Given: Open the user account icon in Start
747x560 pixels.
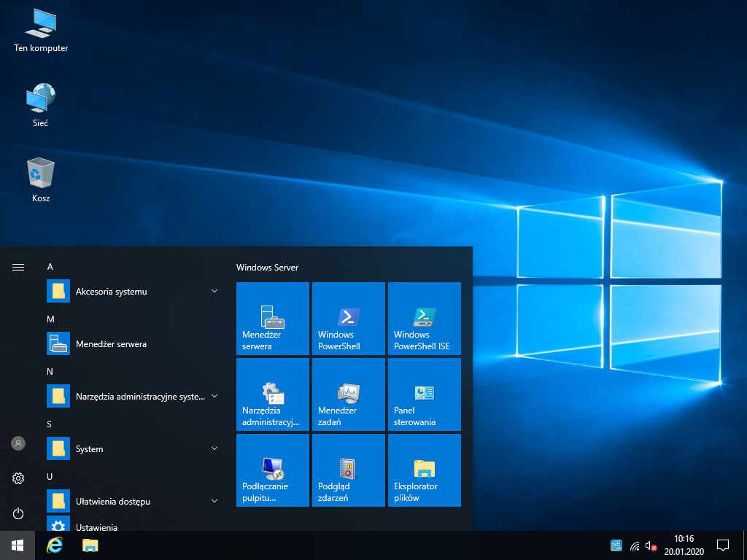Looking at the screenshot, I should point(18,443).
